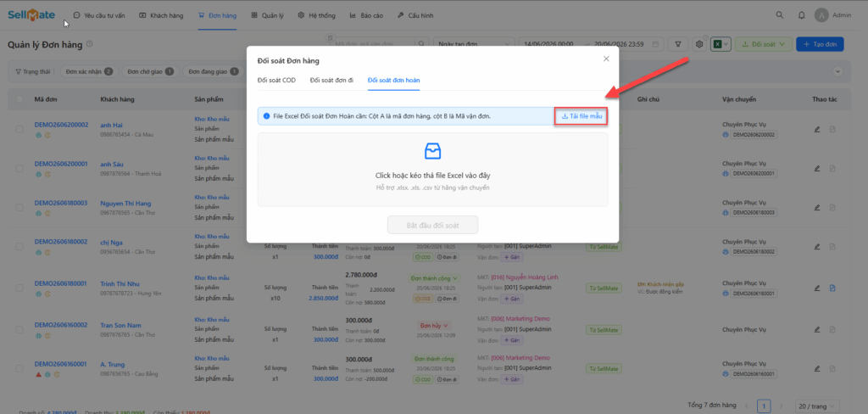
Task: Open Báo cáo menu
Action: click(366, 15)
